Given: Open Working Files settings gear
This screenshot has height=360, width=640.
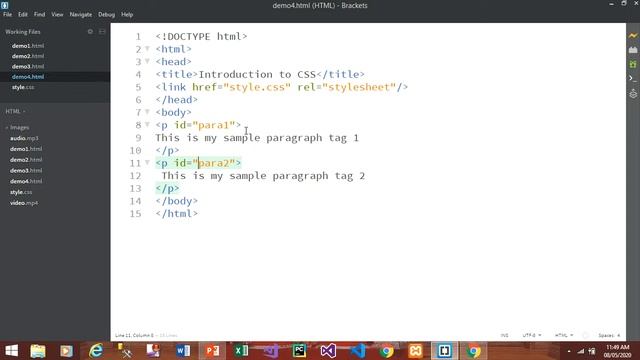Looking at the screenshot, I should [90, 31].
